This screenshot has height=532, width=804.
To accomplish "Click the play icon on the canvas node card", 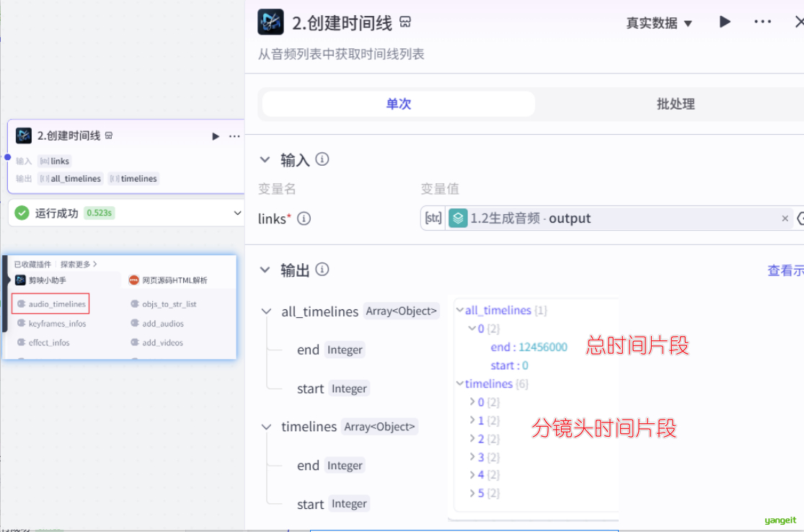I will (x=216, y=136).
